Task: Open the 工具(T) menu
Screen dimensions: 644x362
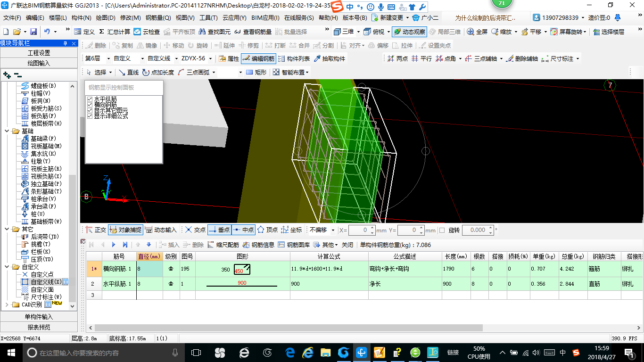Action: tap(208, 18)
